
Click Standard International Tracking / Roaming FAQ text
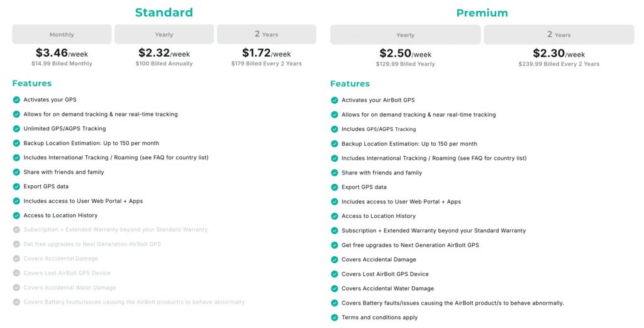click(116, 157)
